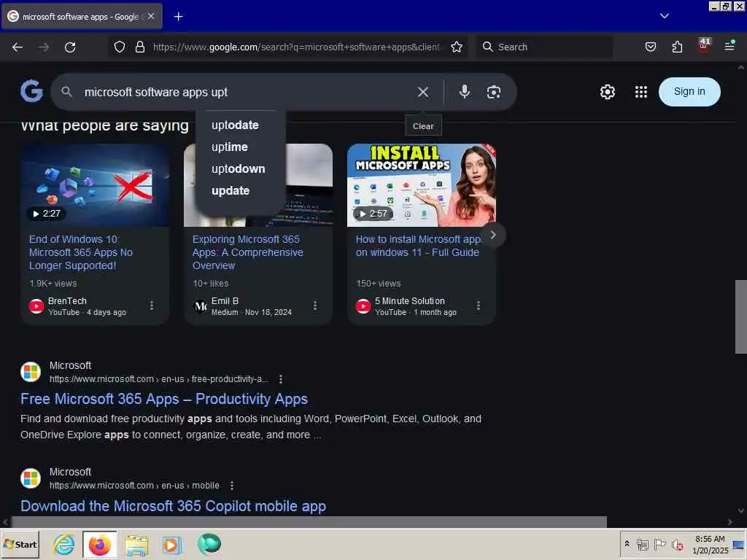Viewport: 747px width, 560px height.
Task: Open more options for BrenTech card
Action: pos(152,306)
